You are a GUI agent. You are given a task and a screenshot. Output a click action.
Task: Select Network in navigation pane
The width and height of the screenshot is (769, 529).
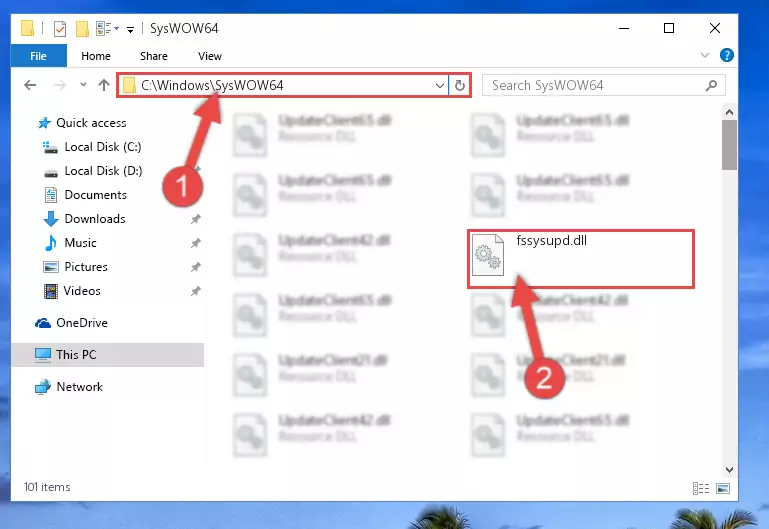pyautogui.click(x=79, y=387)
